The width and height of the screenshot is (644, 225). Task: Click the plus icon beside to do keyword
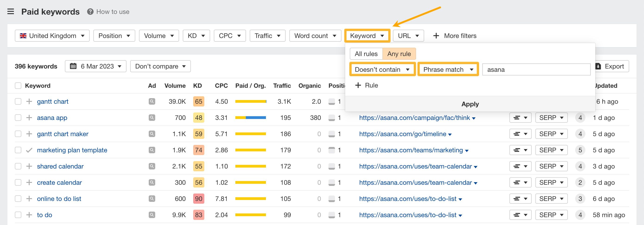tap(29, 215)
